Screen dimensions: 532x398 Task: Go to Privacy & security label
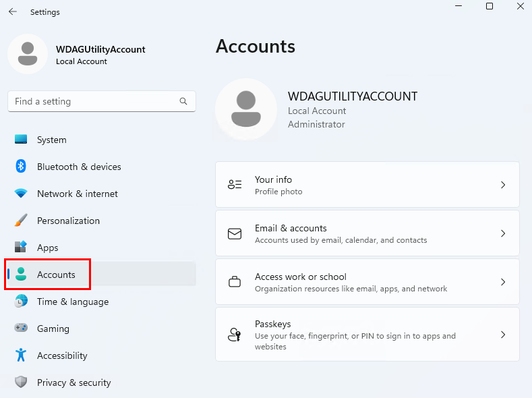pos(74,382)
